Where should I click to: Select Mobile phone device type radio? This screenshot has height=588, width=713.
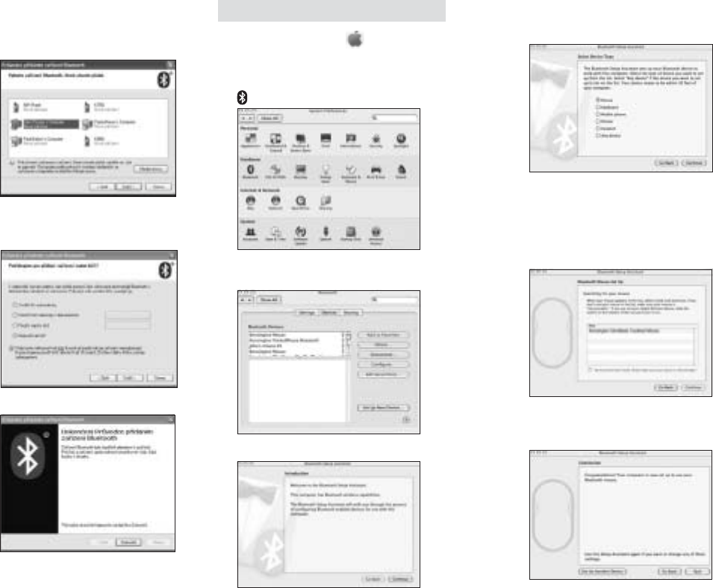[598, 114]
